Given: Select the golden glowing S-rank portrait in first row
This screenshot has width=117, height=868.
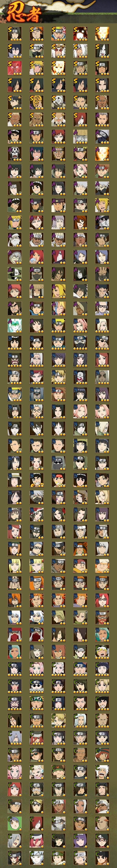Looking at the screenshot, I should (102, 34).
